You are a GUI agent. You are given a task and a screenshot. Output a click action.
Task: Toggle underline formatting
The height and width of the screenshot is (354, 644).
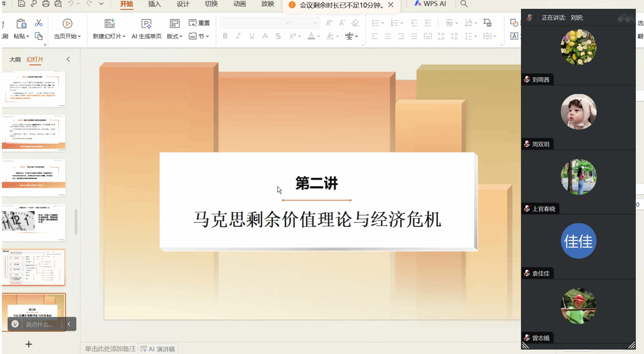pyautogui.click(x=251, y=36)
